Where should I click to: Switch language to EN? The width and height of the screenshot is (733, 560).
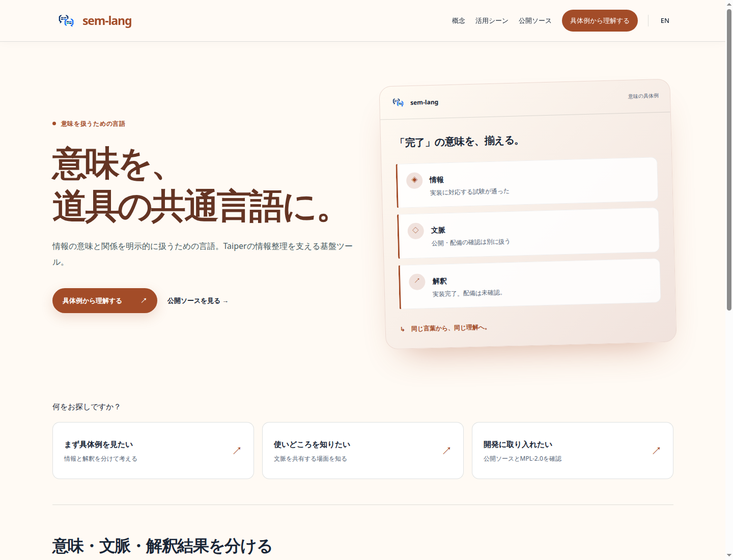click(x=665, y=21)
